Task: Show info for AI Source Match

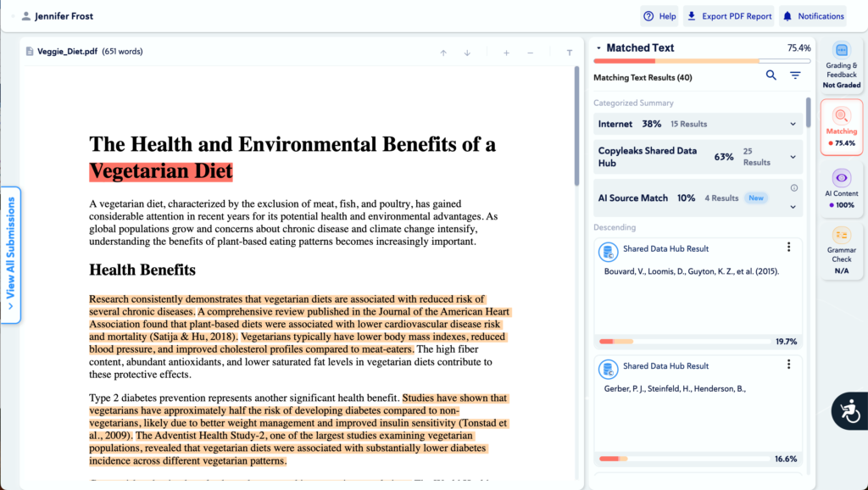Action: pos(794,188)
